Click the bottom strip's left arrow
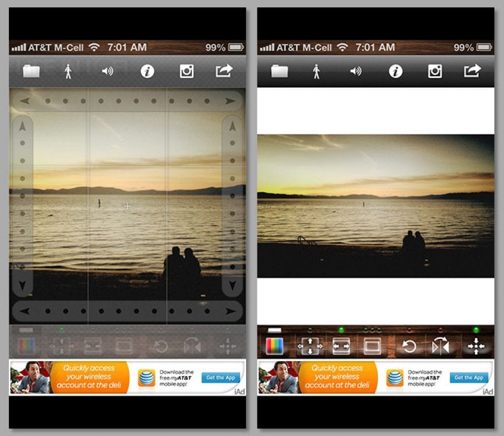This screenshot has height=436, width=504. coord(25,311)
